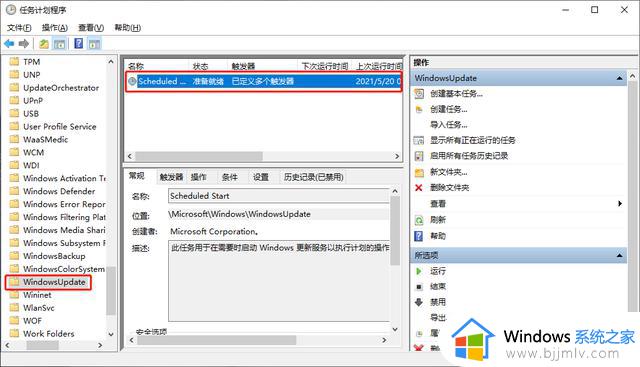Screen dimensions: 640x367
Task: Click the 描述 description text box
Action: pos(279,281)
